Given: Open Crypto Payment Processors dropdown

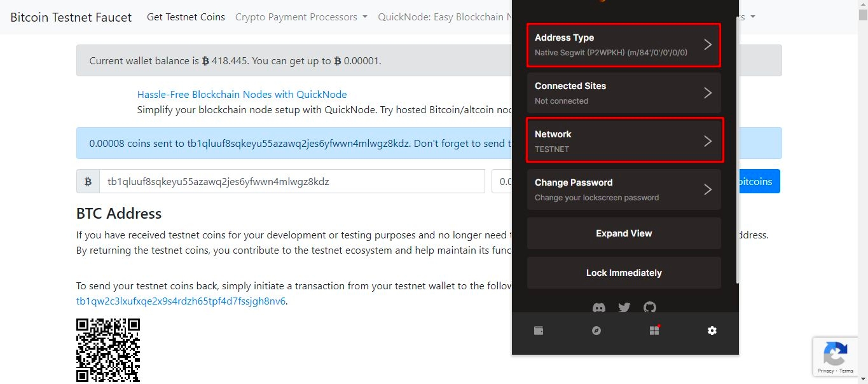Looking at the screenshot, I should [301, 17].
